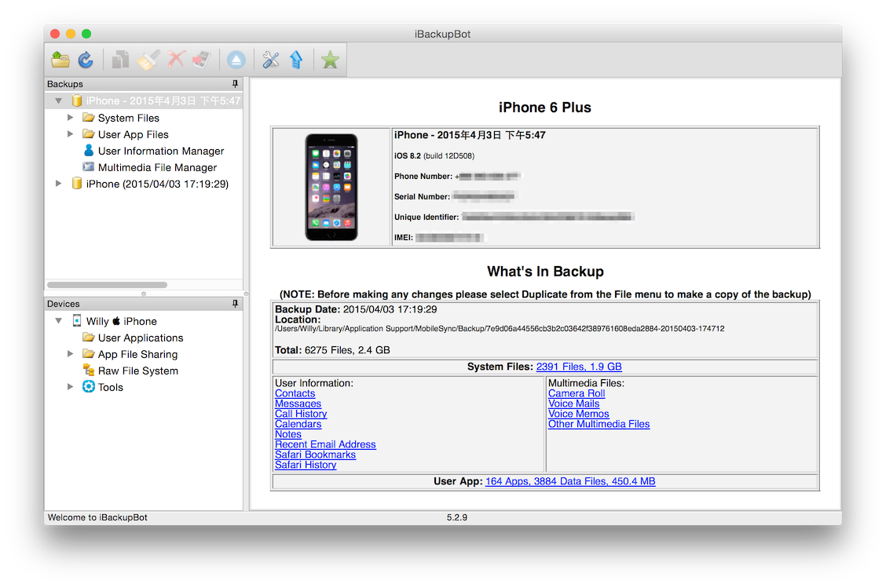The width and height of the screenshot is (886, 588).
Task: Click the System Files folder icon
Action: (x=88, y=118)
